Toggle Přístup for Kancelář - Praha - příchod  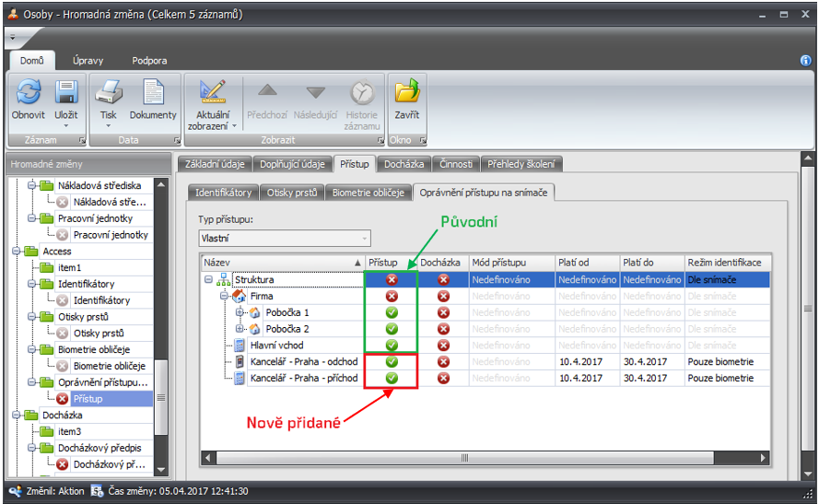392,378
